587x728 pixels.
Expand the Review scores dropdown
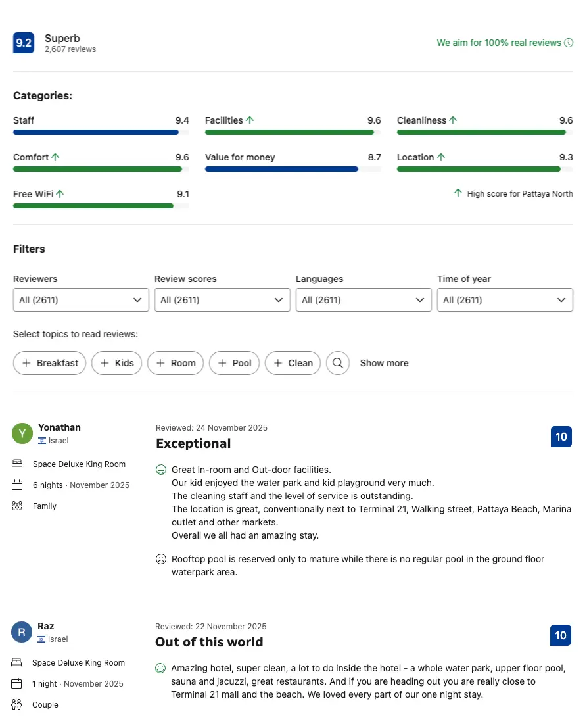222,300
